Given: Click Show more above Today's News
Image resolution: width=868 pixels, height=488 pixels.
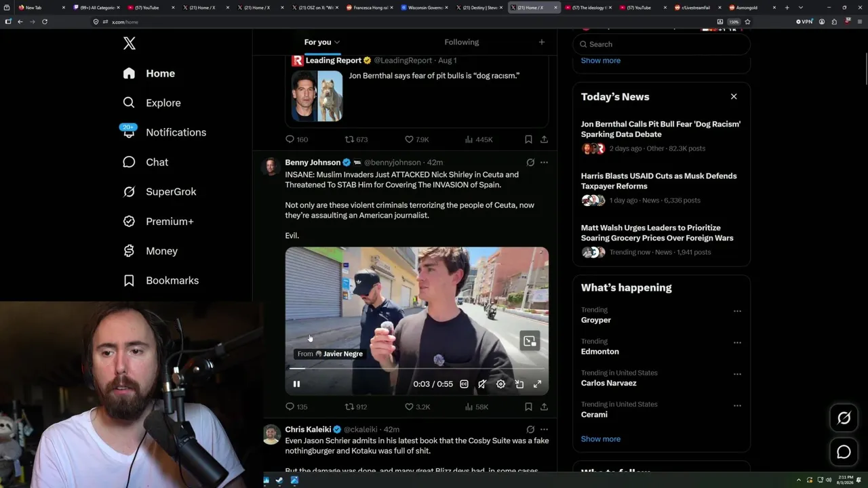Looking at the screenshot, I should coord(601,60).
